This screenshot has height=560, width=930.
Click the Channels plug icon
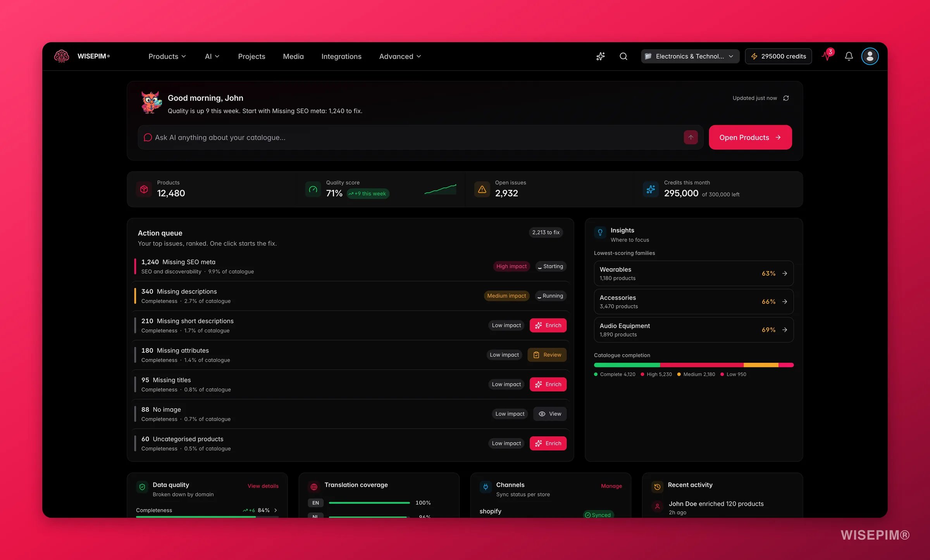486,487
